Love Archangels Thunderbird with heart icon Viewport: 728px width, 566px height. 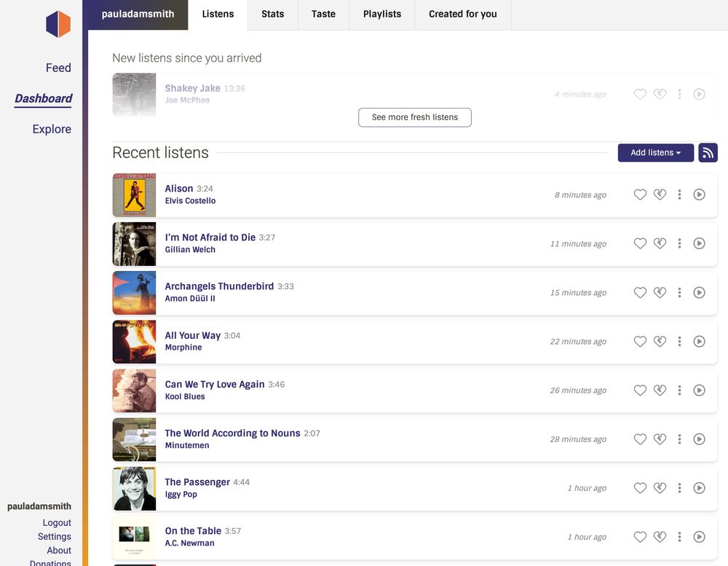click(x=640, y=292)
